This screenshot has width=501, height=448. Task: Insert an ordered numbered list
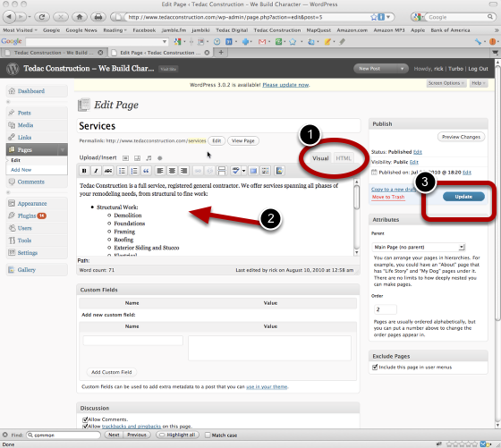pyautogui.click(x=134, y=171)
